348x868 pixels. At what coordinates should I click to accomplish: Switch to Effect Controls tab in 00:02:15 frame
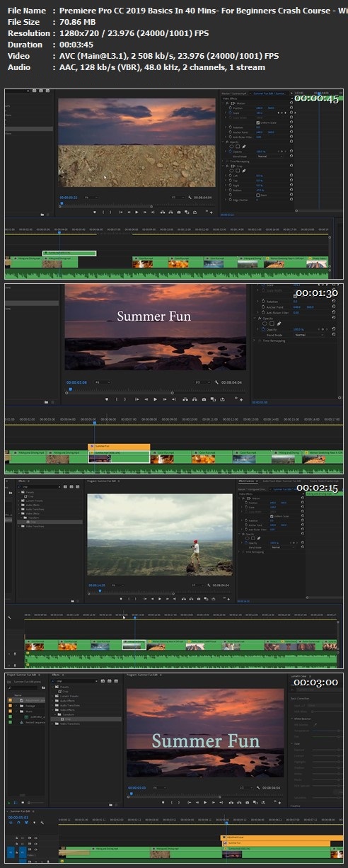(x=247, y=481)
